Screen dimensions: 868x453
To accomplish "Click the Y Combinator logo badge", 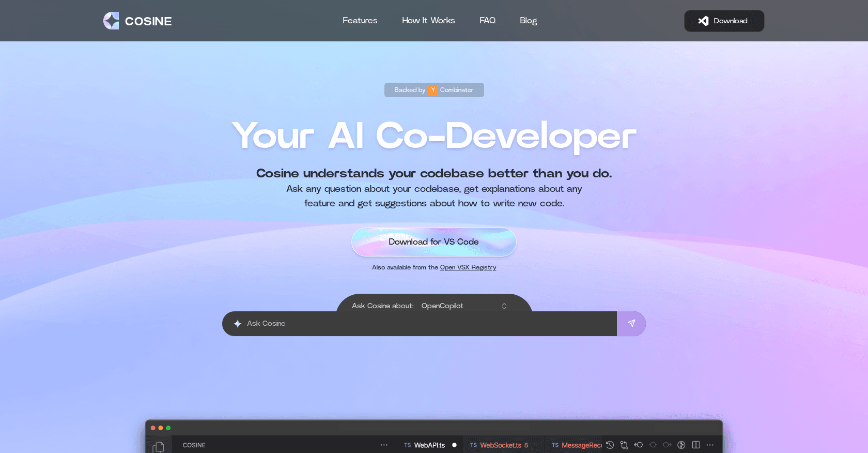I will [x=432, y=90].
